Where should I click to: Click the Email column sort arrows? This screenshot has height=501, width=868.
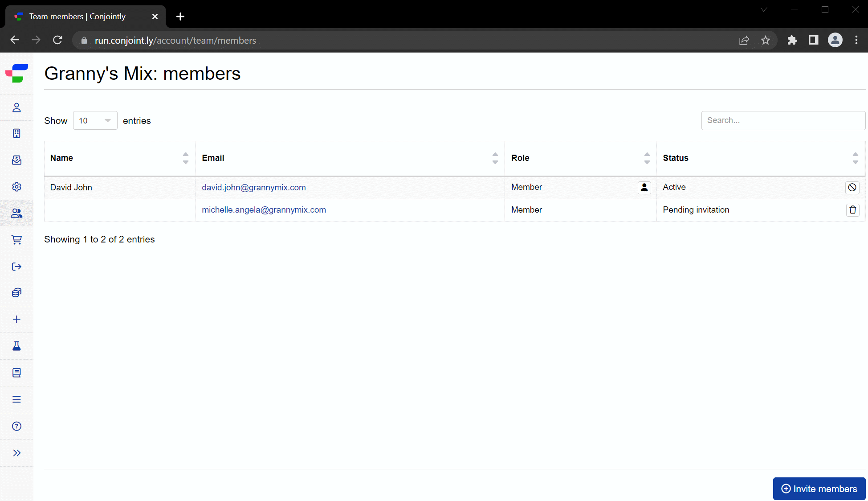[495, 158]
